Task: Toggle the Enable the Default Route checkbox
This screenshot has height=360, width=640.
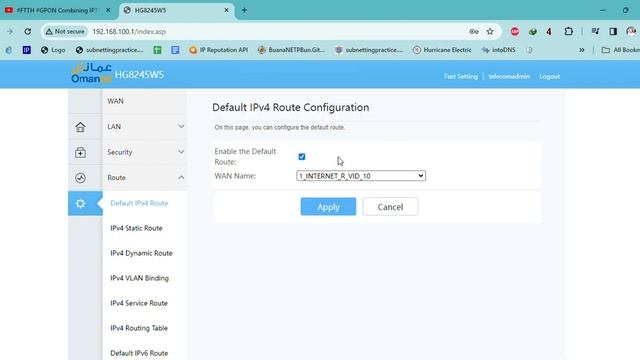Action: coord(302,157)
